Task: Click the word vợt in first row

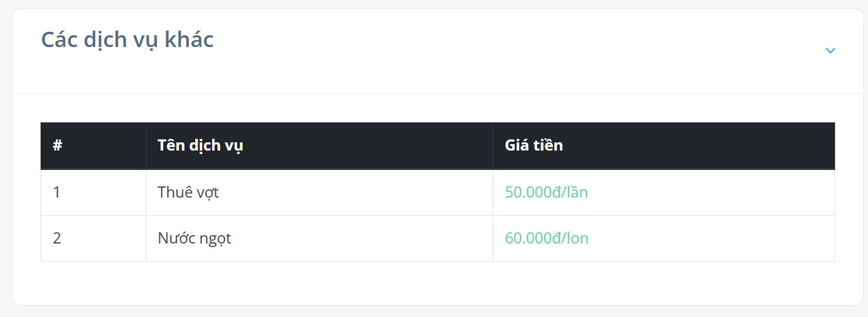Action: click(x=206, y=193)
